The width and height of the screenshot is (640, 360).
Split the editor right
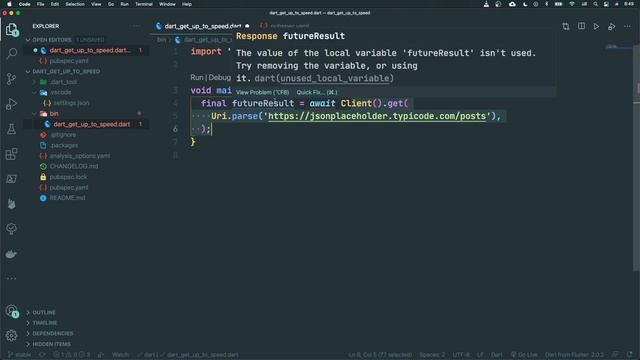tap(581, 27)
